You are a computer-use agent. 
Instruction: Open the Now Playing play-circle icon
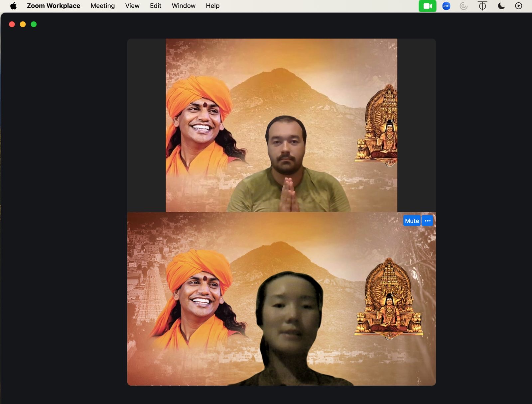518,6
